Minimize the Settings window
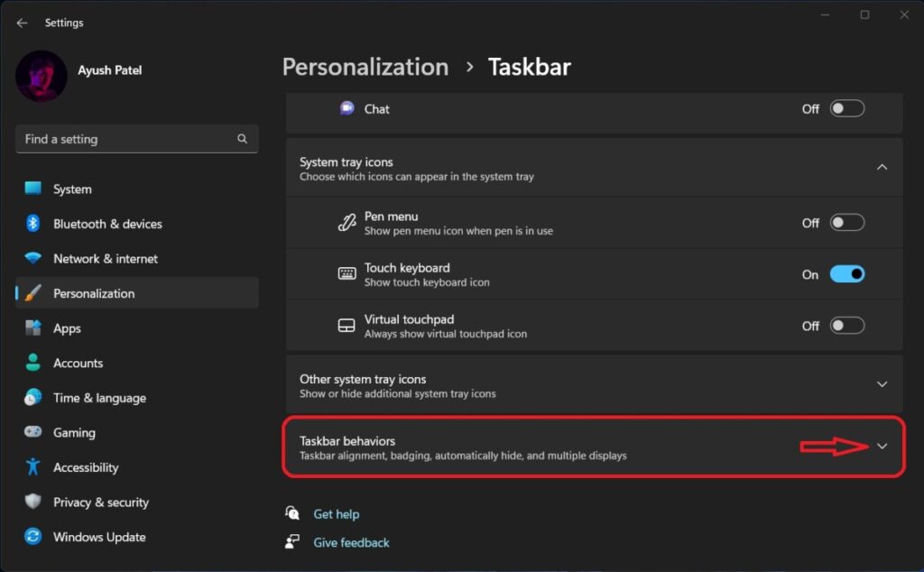Viewport: 924px width, 572px height. point(825,14)
